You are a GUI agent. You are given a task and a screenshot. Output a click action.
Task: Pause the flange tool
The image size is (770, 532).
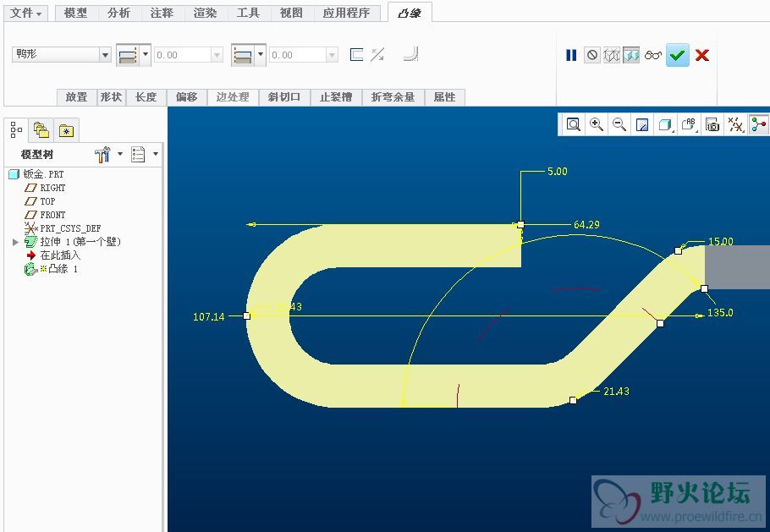[571, 55]
